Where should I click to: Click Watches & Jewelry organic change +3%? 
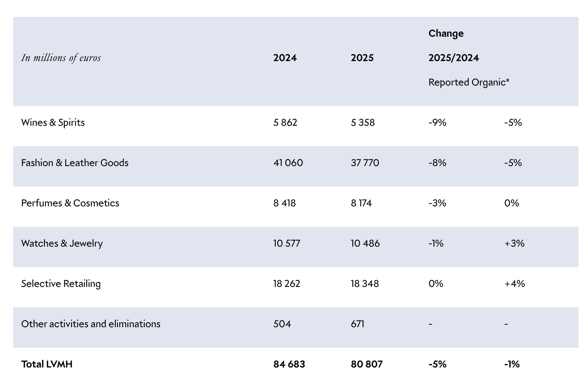point(514,243)
